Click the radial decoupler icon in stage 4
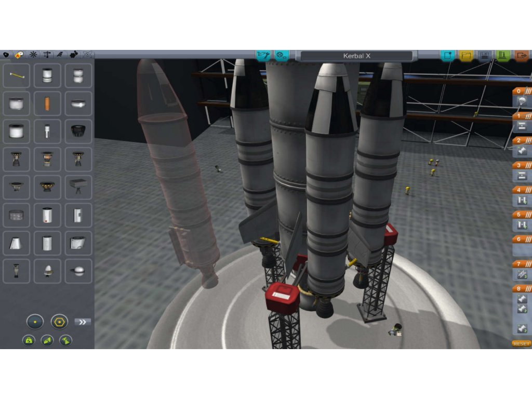Screen dimensions: 532x399 tap(522, 200)
